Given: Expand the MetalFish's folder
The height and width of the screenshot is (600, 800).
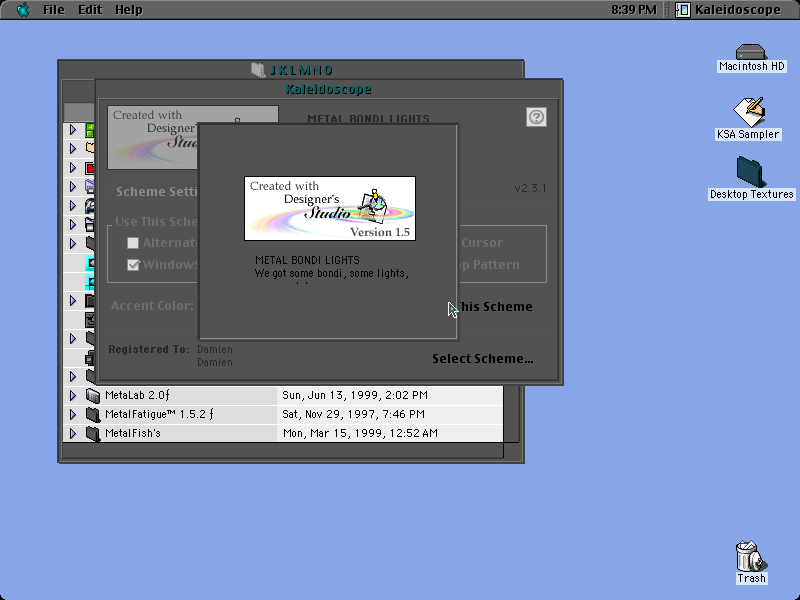Looking at the screenshot, I should point(73,433).
